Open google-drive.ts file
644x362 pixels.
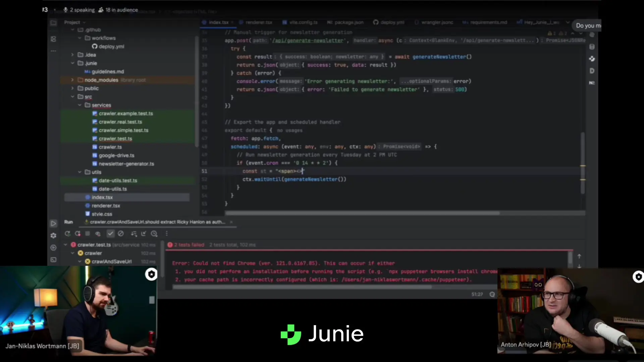coord(113,156)
